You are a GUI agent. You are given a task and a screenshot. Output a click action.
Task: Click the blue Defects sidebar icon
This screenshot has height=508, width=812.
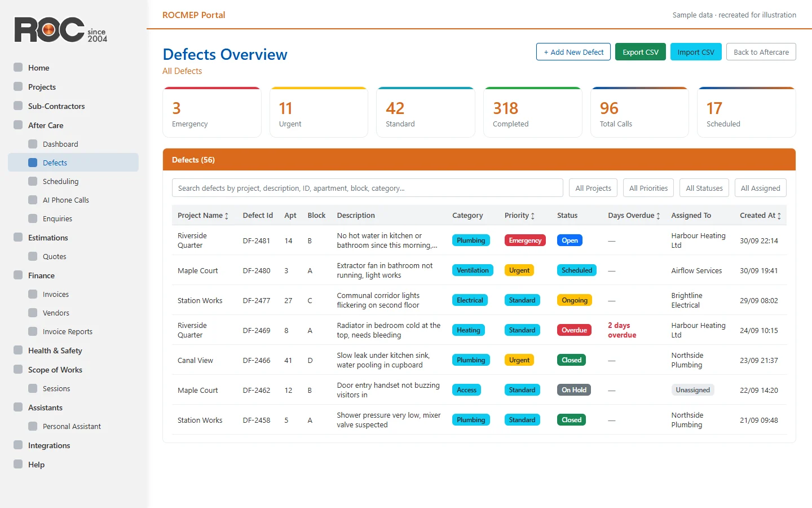(x=33, y=163)
